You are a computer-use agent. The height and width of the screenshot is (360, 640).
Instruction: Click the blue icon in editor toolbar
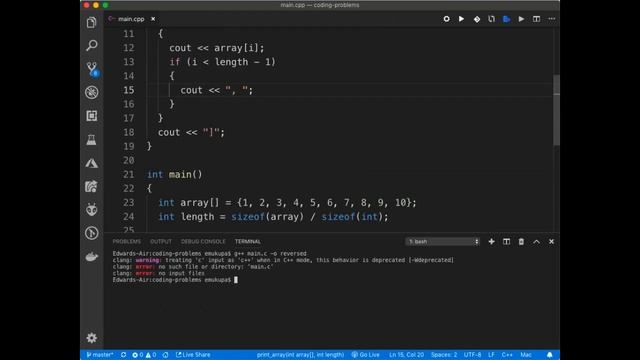507,19
